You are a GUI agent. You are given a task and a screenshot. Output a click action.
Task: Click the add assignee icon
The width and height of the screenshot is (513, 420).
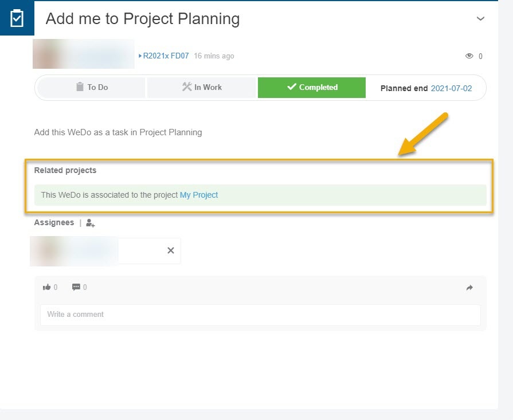91,223
